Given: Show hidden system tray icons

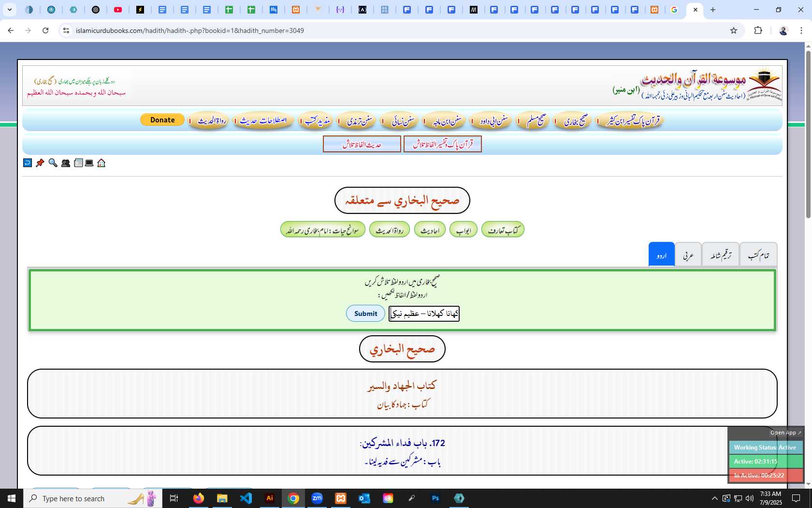Looking at the screenshot, I should point(714,498).
